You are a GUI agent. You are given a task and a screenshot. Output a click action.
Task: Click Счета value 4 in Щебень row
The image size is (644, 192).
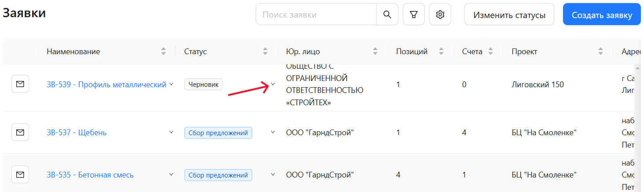click(x=464, y=133)
